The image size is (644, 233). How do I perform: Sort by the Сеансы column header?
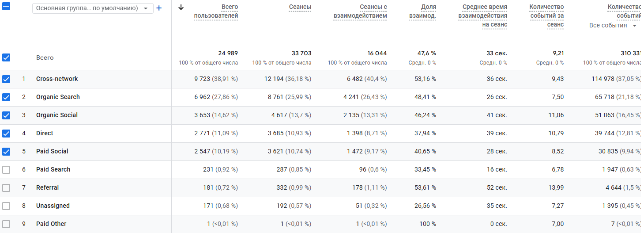pos(300,7)
